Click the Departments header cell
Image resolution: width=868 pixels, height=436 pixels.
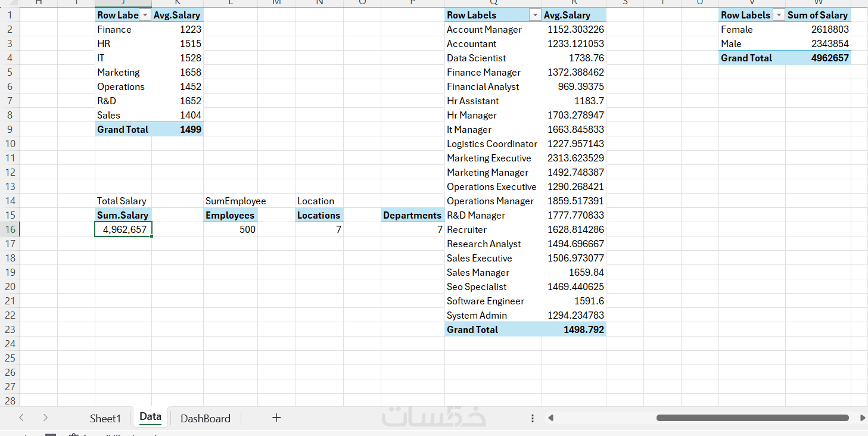pyautogui.click(x=413, y=215)
